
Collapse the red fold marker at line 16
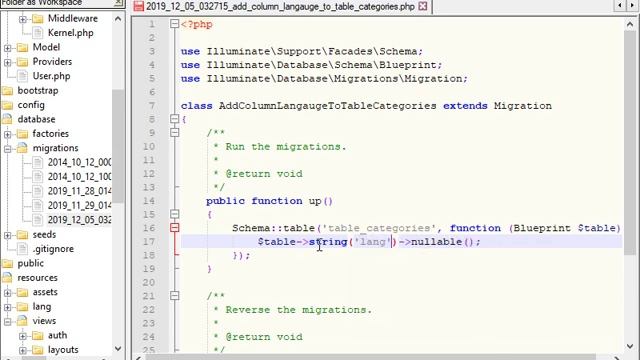(175, 228)
